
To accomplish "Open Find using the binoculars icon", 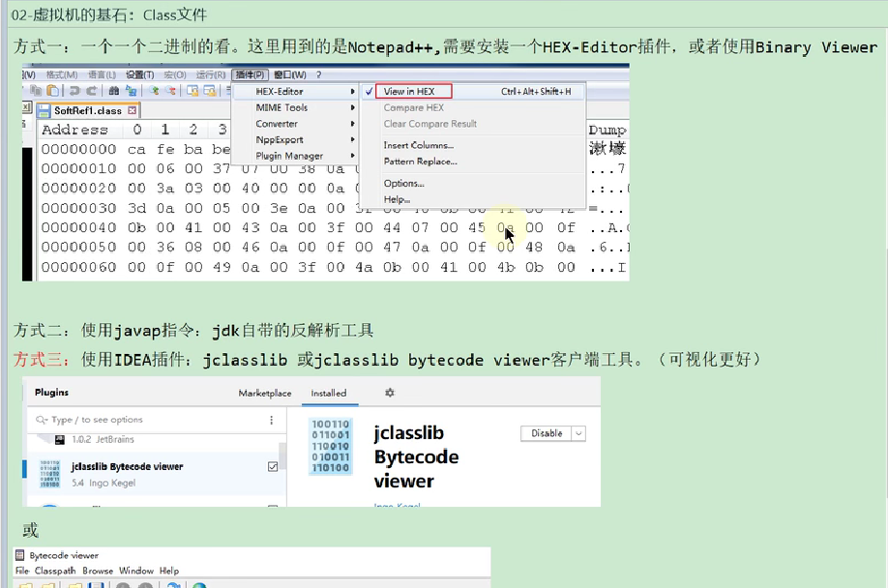I will pyautogui.click(x=114, y=91).
